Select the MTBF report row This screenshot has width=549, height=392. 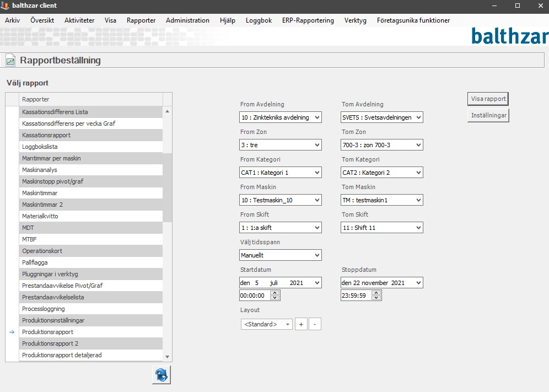tap(91, 239)
